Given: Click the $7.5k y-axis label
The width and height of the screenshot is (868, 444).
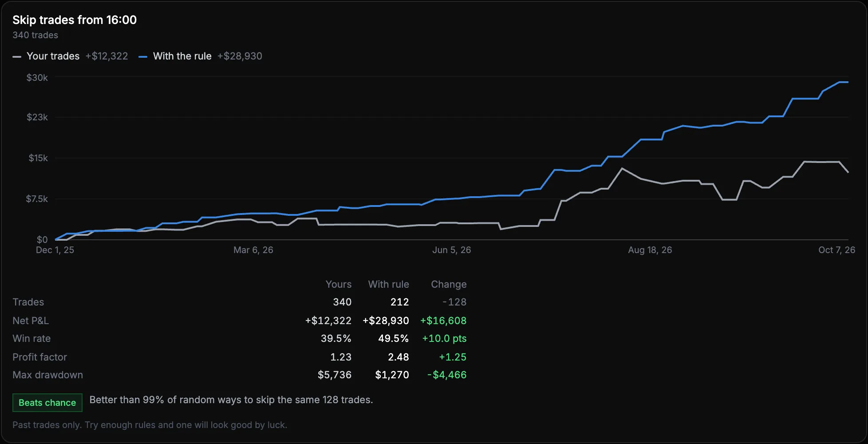Looking at the screenshot, I should pos(37,199).
